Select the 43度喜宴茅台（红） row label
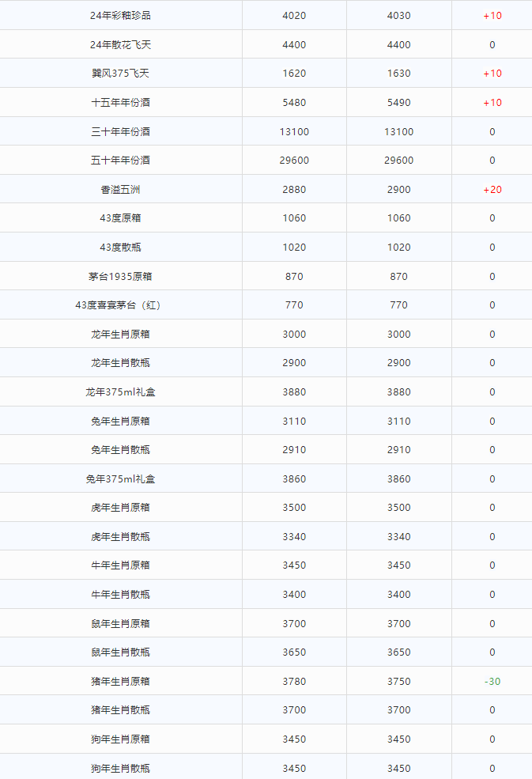The height and width of the screenshot is (779, 532). (120, 305)
